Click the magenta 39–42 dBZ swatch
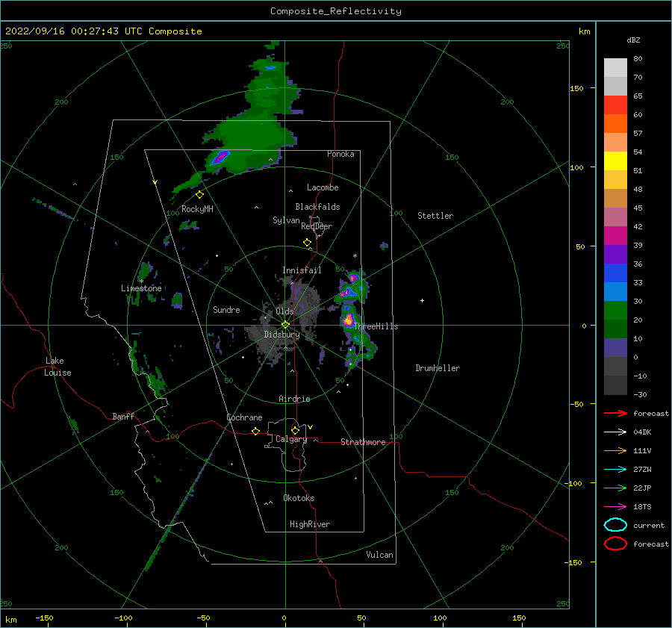 click(x=615, y=236)
